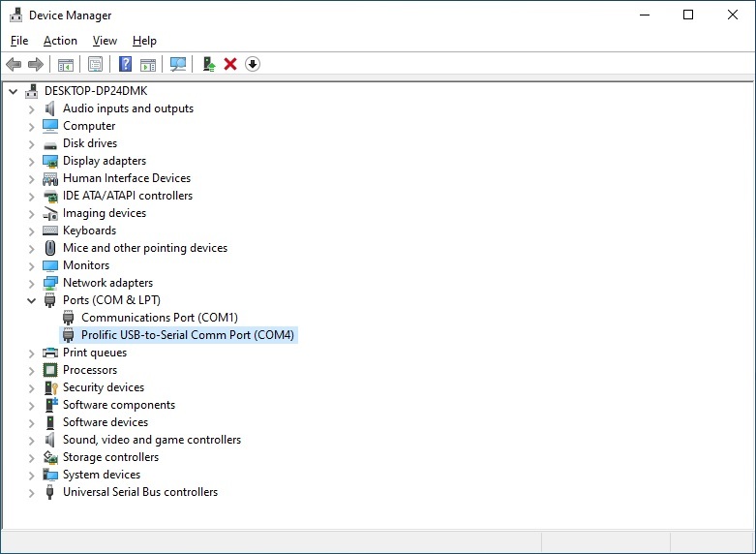Click the Disable device down-arrow icon
Viewport: 756px width, 554px height.
pos(253,64)
